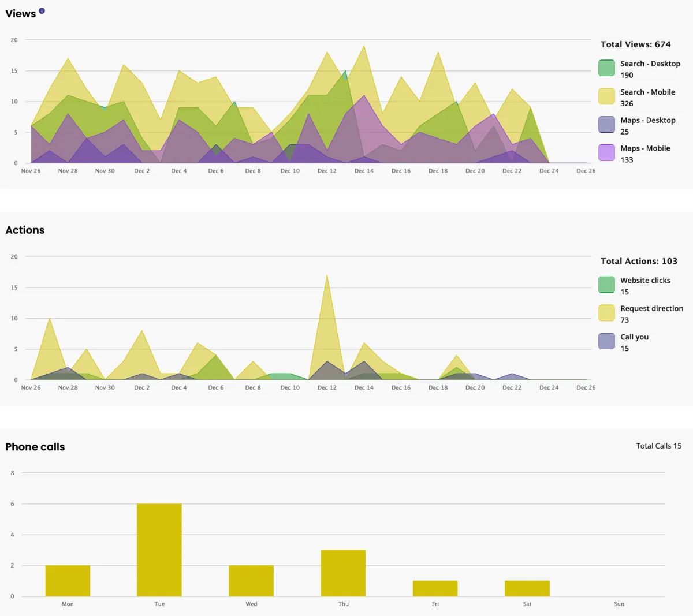Select the Search - Desktop legend label
This screenshot has width=693, height=616.
pyautogui.click(x=650, y=64)
